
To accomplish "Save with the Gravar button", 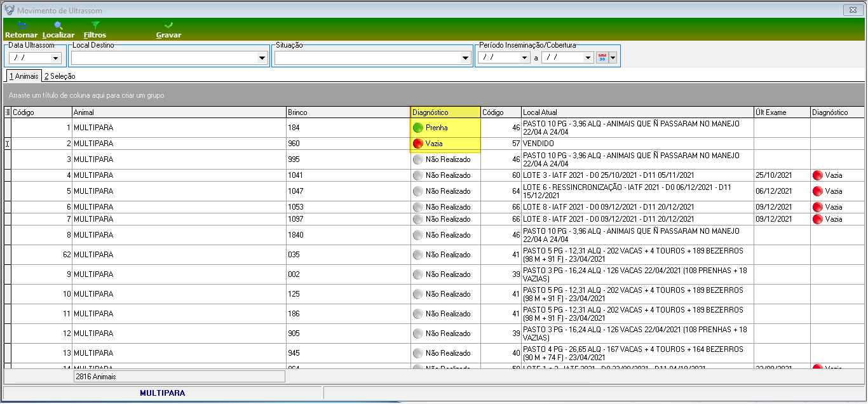I will 168,30.
